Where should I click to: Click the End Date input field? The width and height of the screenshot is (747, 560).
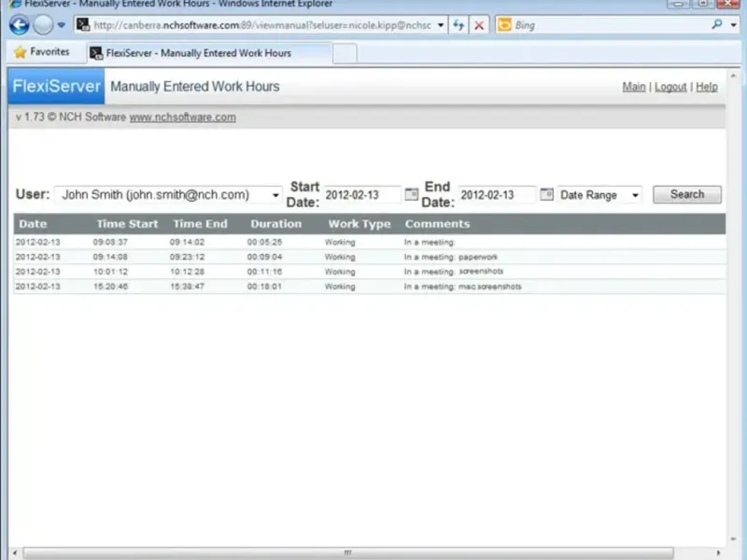click(x=498, y=195)
